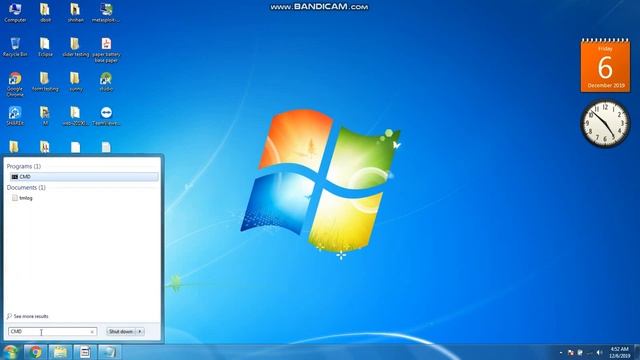Click the Programs (1) group header
This screenshot has height=360, width=640.
pos(24,166)
